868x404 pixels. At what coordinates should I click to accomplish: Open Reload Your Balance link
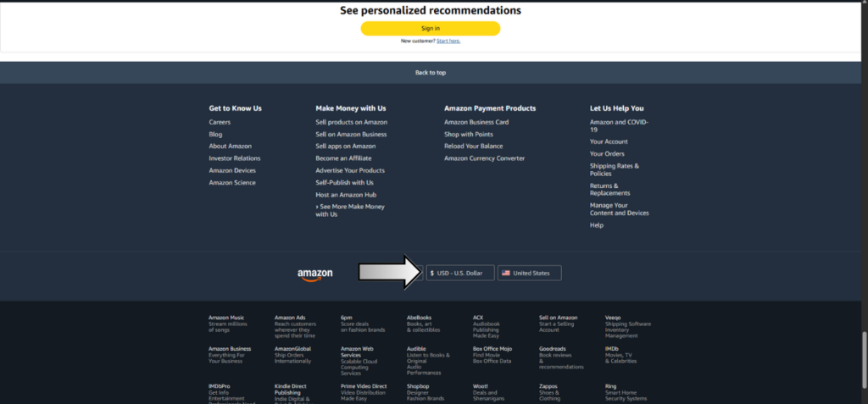pos(473,147)
